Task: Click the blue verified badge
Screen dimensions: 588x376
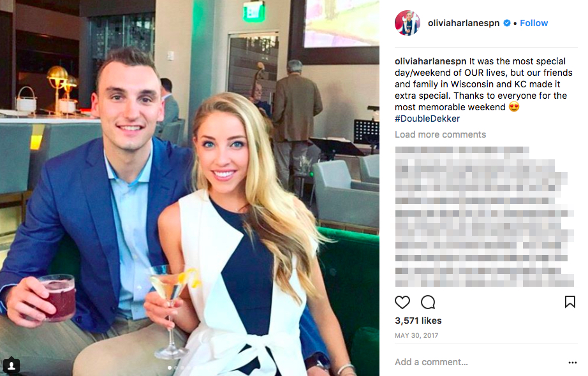Action: point(506,23)
